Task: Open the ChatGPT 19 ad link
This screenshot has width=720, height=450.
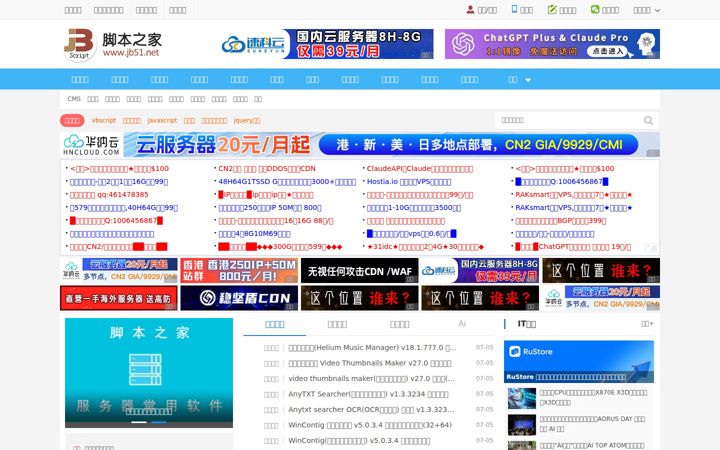Action: pyautogui.click(x=573, y=247)
